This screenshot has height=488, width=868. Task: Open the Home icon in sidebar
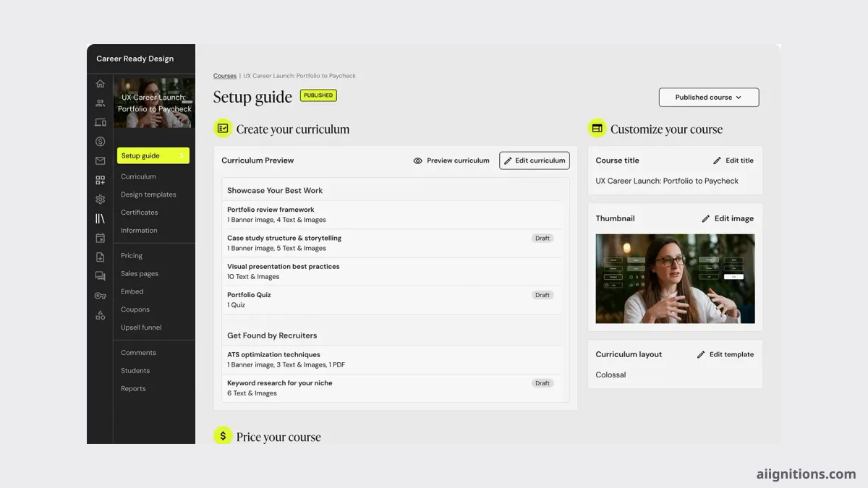(100, 84)
